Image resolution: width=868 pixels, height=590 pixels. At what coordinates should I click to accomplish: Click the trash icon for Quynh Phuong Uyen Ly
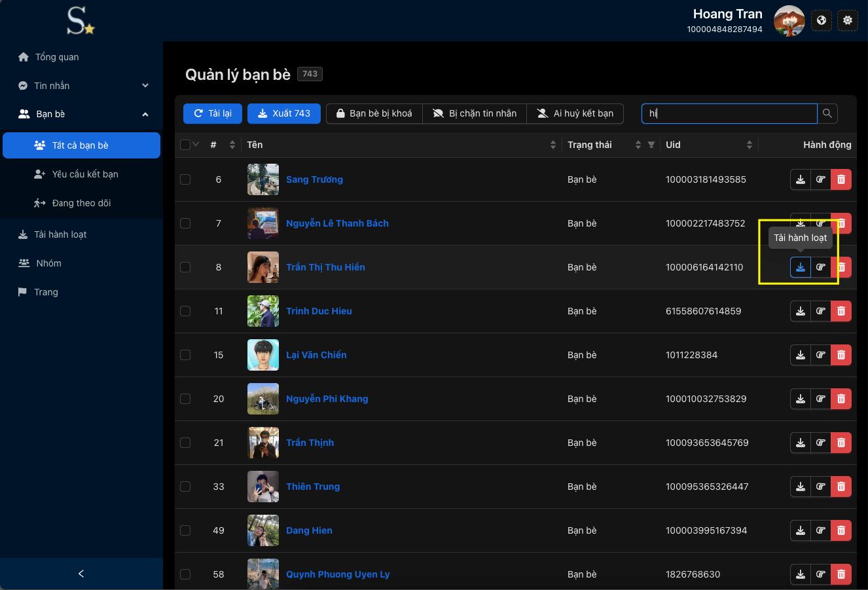pyautogui.click(x=841, y=574)
